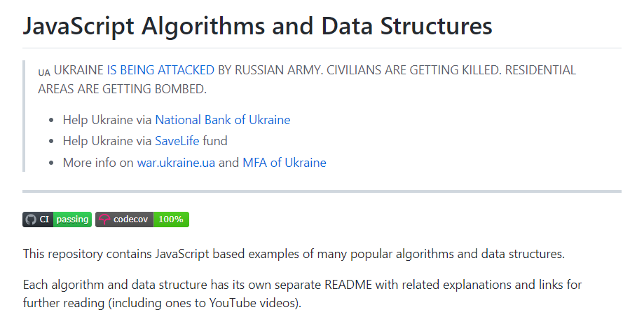644x324 pixels.
Task: Visit the war.ukraine.ua link
Action: (176, 163)
